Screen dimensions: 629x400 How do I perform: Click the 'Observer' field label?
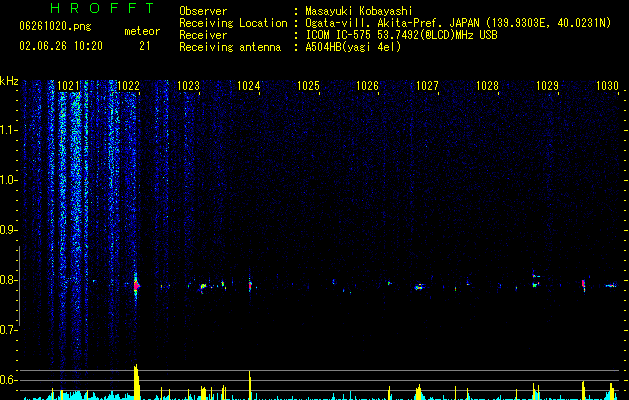(203, 11)
